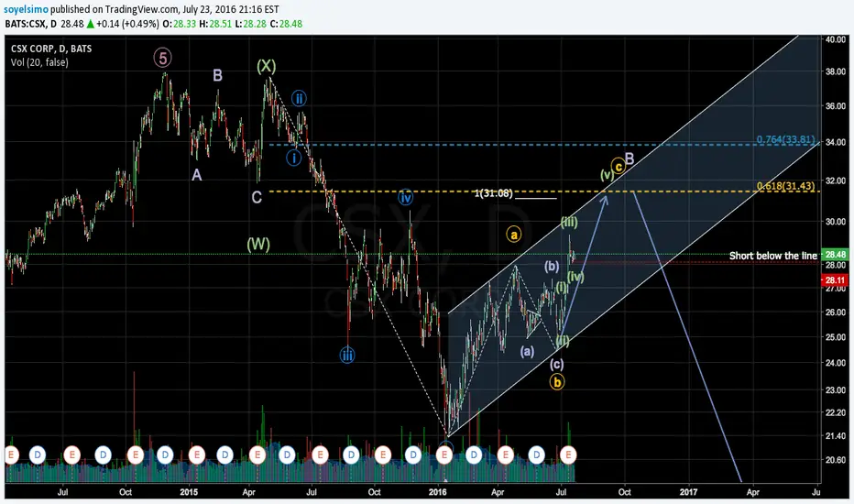Click the purple (c) wave label
This screenshot has width=854, height=504.
tap(556, 364)
